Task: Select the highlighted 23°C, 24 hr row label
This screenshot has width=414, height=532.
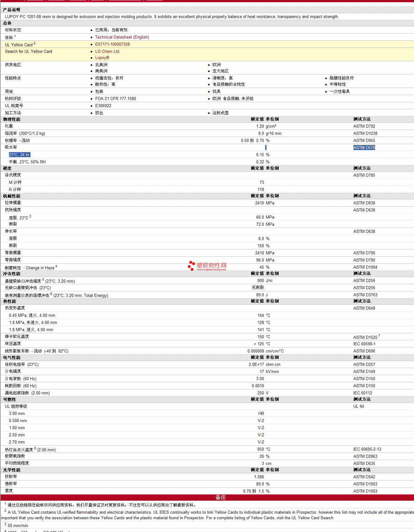Action: [x=19, y=155]
